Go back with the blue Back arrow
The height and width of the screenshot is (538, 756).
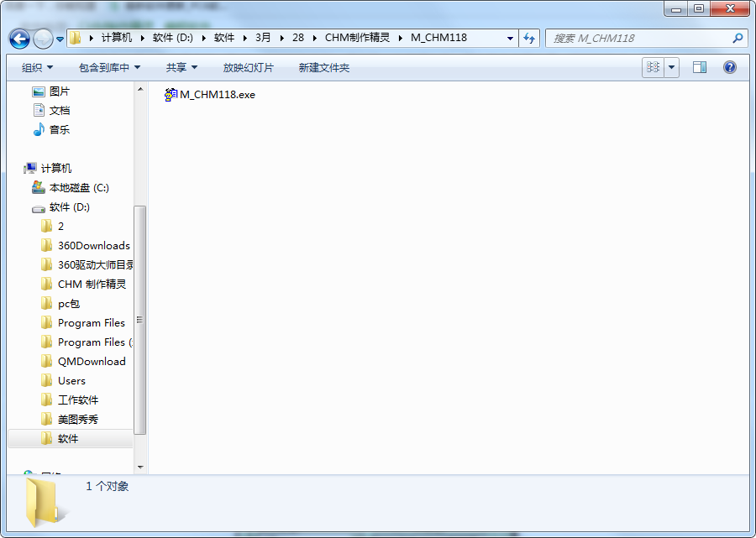click(x=20, y=39)
